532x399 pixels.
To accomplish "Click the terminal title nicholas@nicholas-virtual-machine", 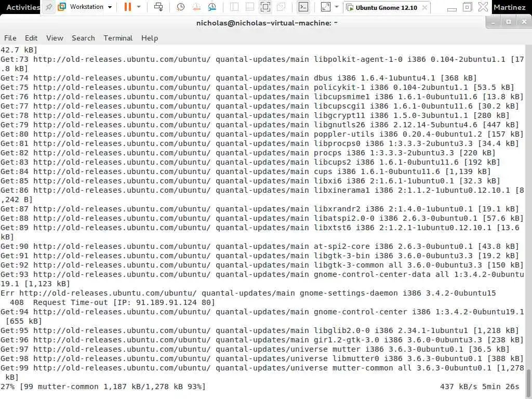I will [267, 23].
